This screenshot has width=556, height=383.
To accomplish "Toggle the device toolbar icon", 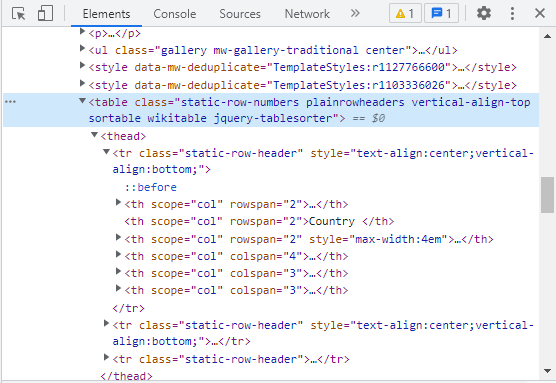I will (45, 14).
